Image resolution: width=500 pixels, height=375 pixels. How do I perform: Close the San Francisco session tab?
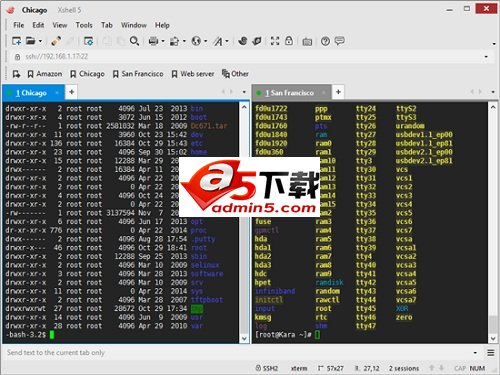pos(324,93)
